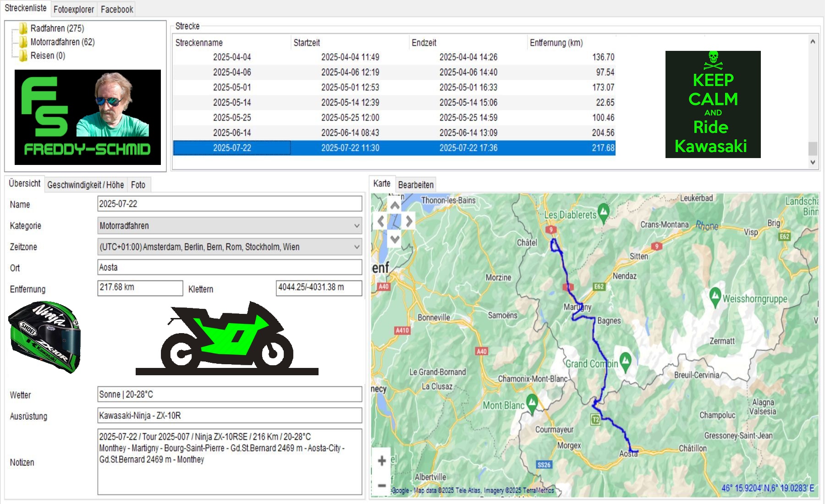Open the Zeitzone dropdown
Screen dimensions: 825x504
tap(230, 247)
